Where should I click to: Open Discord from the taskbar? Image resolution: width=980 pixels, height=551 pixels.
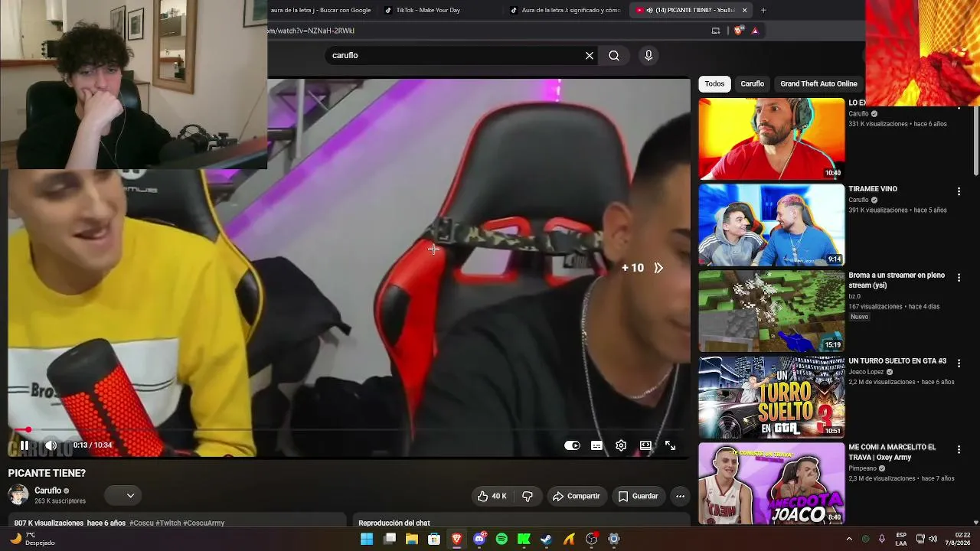tap(479, 539)
